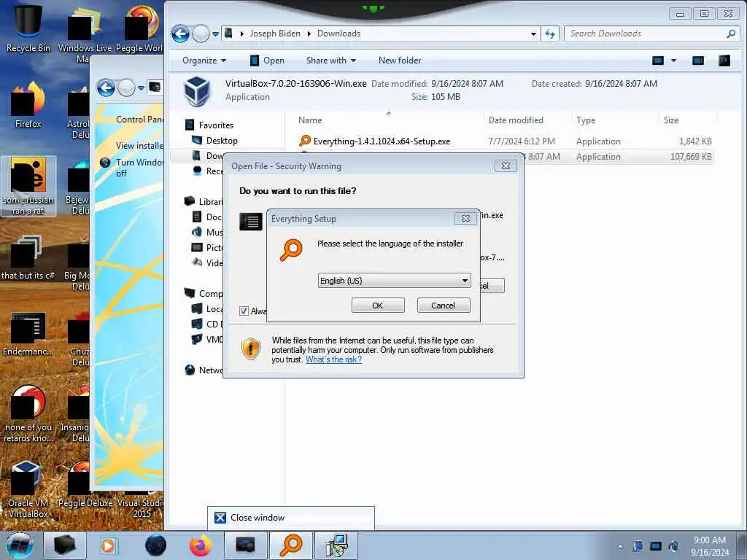Open the Windows Start orb
The image size is (747, 560).
(x=20, y=545)
